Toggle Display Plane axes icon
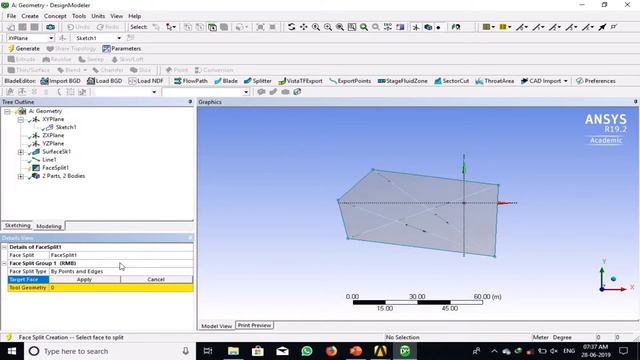This screenshot has width=640, height=360. pyautogui.click(x=416, y=27)
